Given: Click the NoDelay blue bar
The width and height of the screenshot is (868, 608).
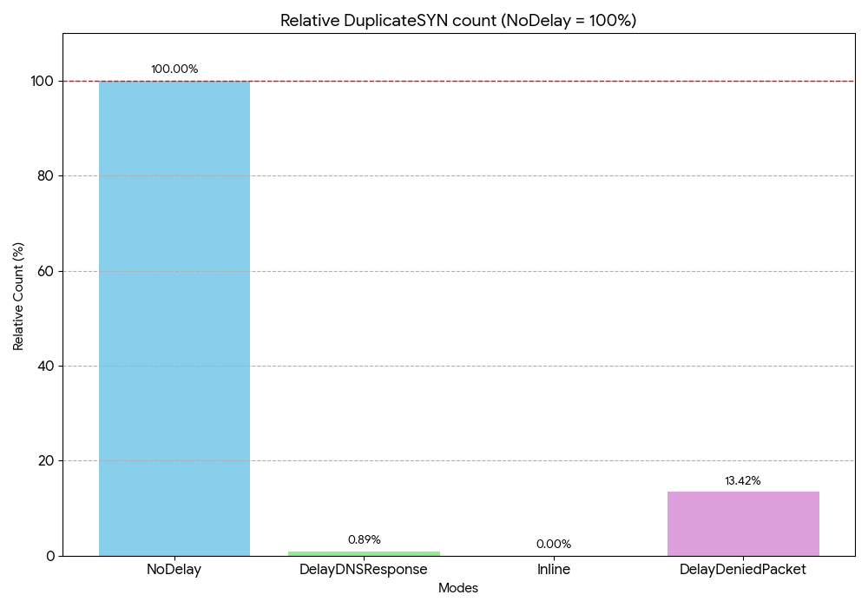Looking at the screenshot, I should [174, 319].
